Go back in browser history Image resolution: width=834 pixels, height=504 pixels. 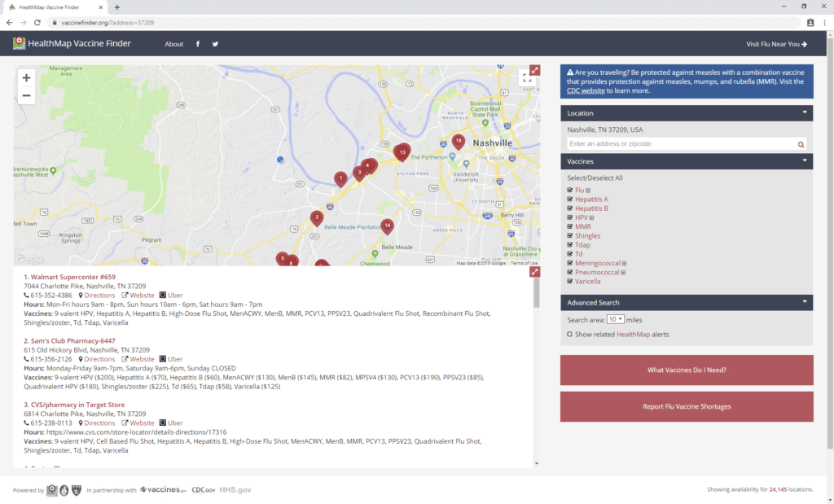click(10, 22)
